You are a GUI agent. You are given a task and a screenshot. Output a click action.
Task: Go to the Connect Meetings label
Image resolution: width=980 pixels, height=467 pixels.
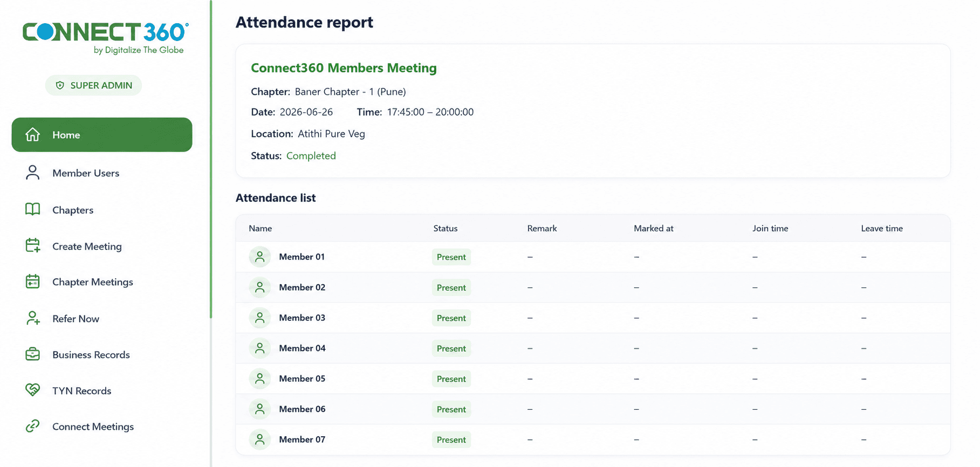click(93, 427)
